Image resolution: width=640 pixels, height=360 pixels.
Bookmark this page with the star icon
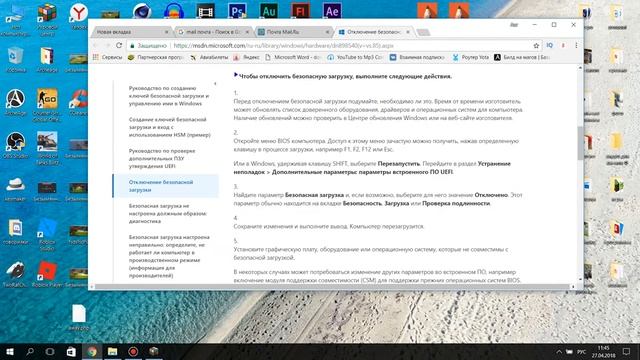(x=536, y=46)
